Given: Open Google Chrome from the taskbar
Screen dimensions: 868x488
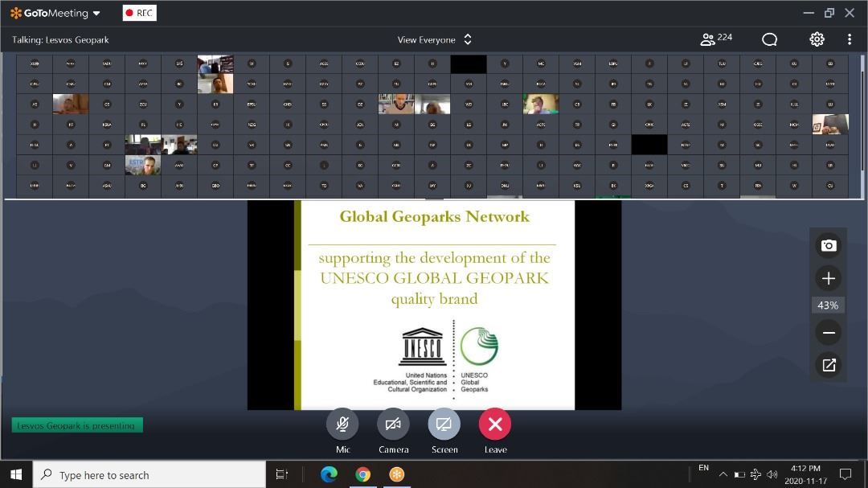Looking at the screenshot, I should click(x=363, y=474).
